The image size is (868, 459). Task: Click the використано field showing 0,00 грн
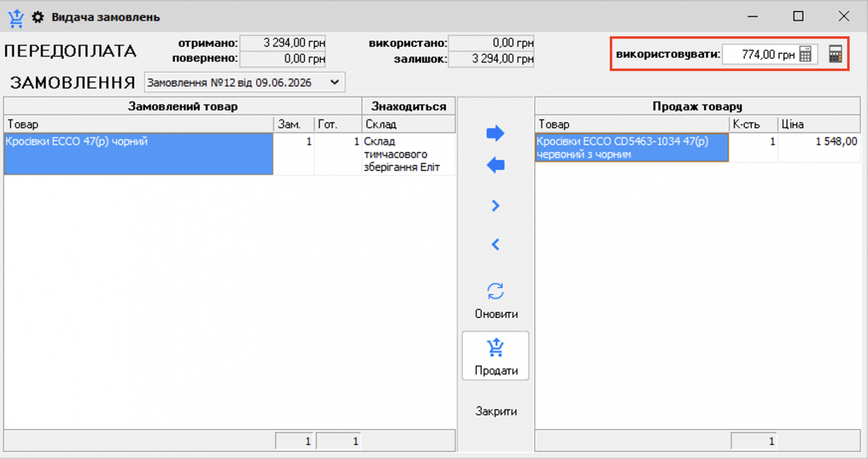coord(492,43)
